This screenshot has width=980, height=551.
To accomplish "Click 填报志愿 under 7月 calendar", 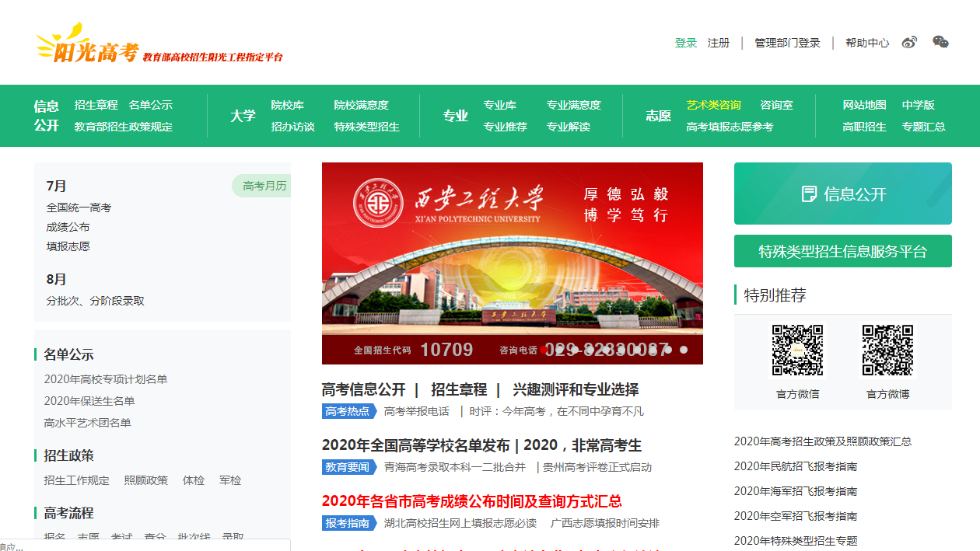I will [68, 246].
